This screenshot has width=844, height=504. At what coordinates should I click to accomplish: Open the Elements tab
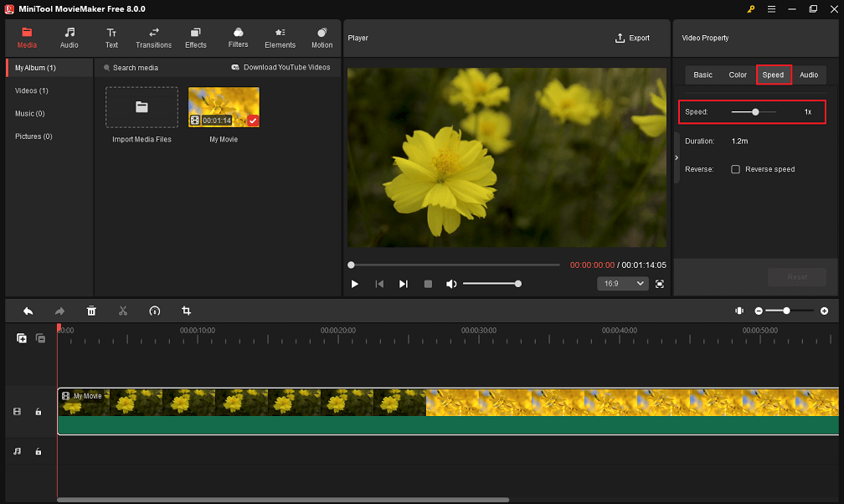pyautogui.click(x=280, y=39)
